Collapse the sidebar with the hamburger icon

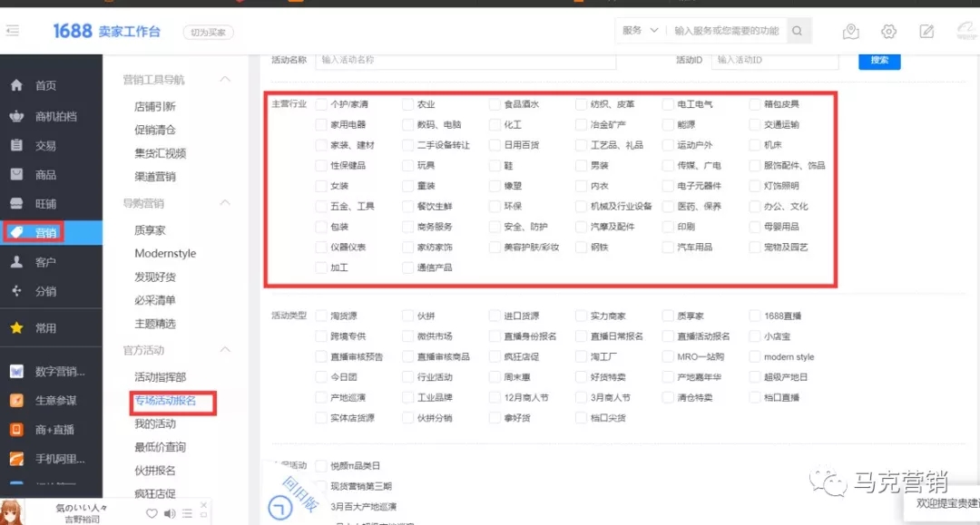click(x=14, y=30)
